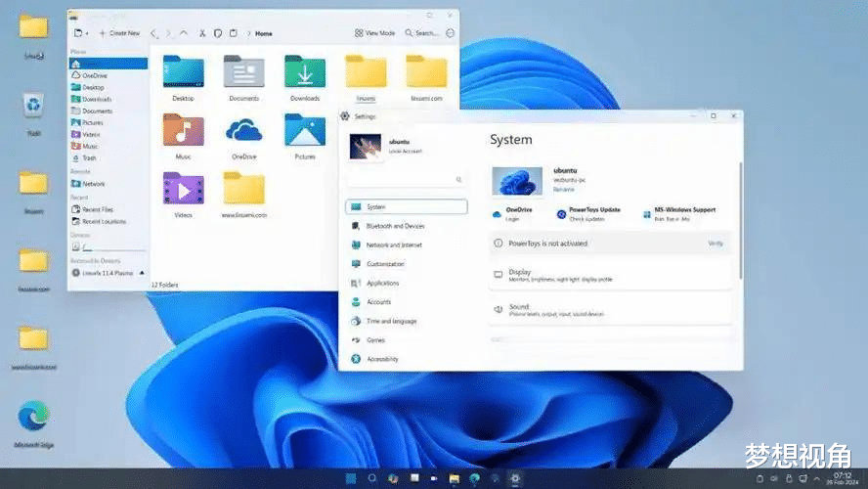Open the Downloads folder icon
This screenshot has width=868, height=489.
[x=304, y=73]
